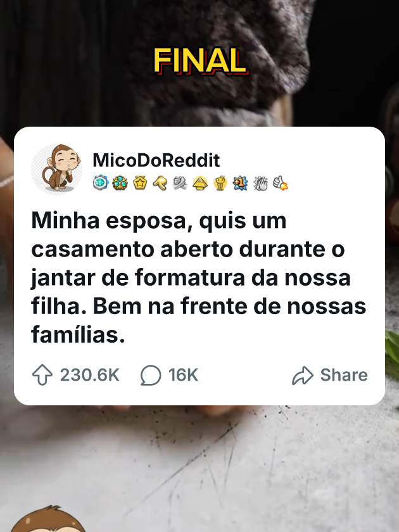
Task: Click the 230.6K upvote count
Action: [89, 375]
